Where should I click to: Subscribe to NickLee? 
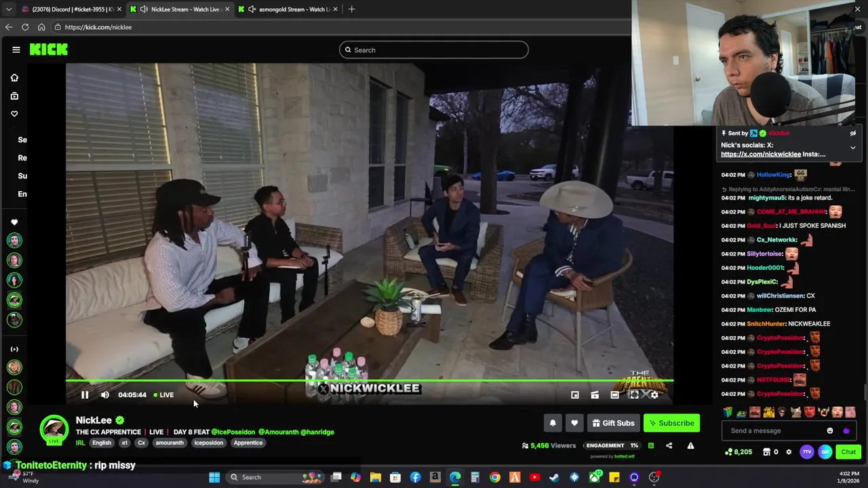point(671,423)
